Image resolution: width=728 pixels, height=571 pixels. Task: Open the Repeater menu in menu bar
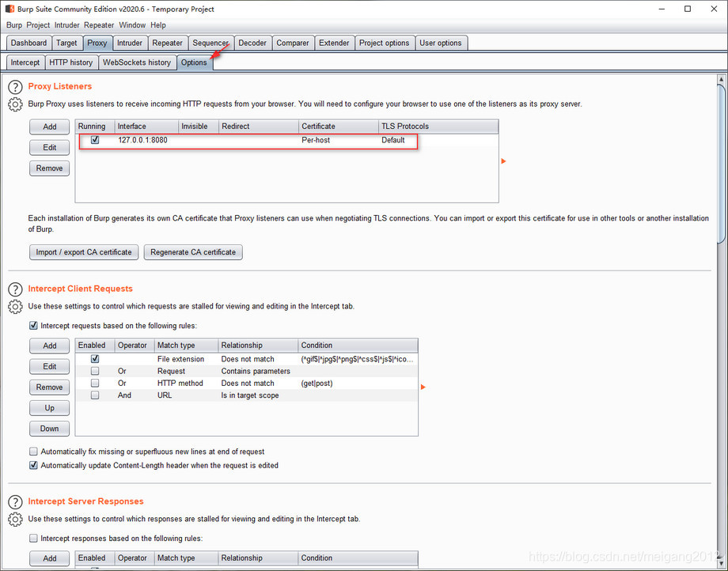(x=99, y=25)
